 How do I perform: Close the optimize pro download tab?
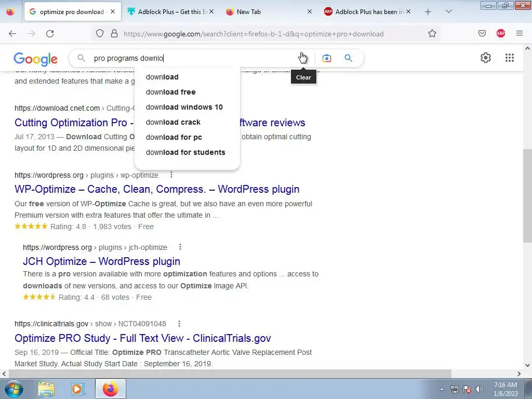113,12
